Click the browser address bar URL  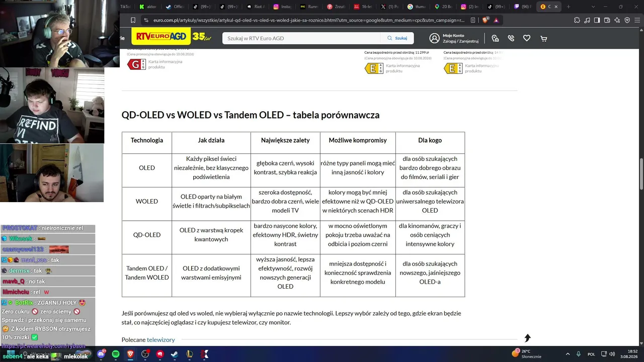(x=308, y=20)
